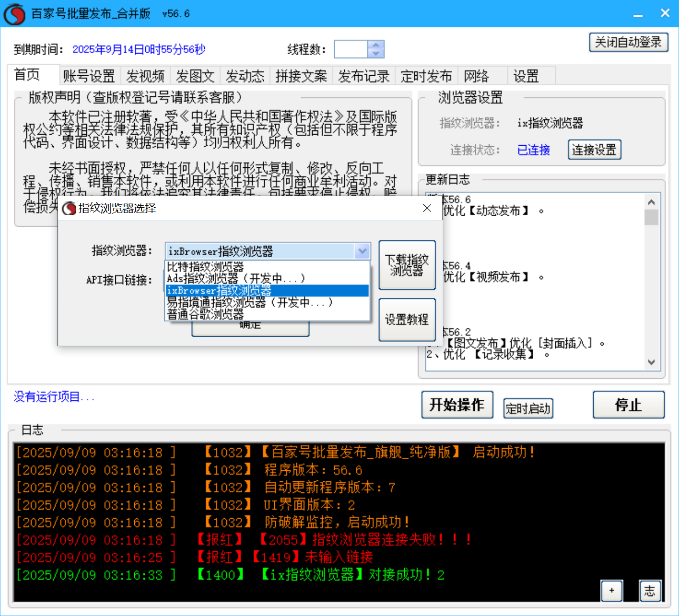This screenshot has width=679, height=616.
Task: Open the 定时发布 tab
Action: [426, 76]
